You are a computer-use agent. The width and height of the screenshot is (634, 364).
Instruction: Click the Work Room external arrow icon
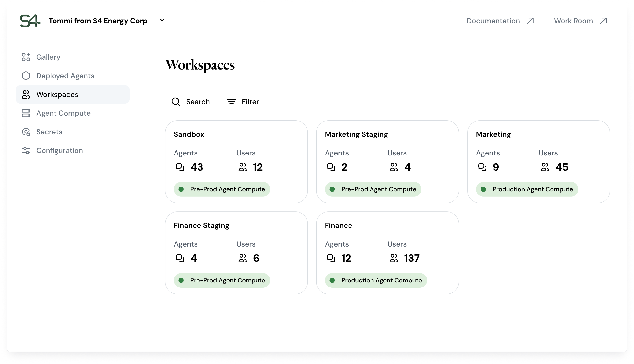(603, 21)
